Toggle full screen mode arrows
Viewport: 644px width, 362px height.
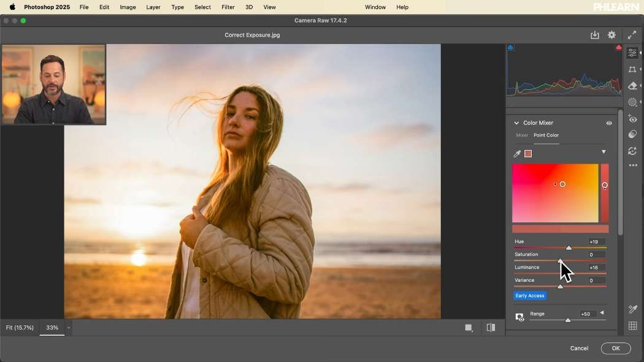point(632,36)
